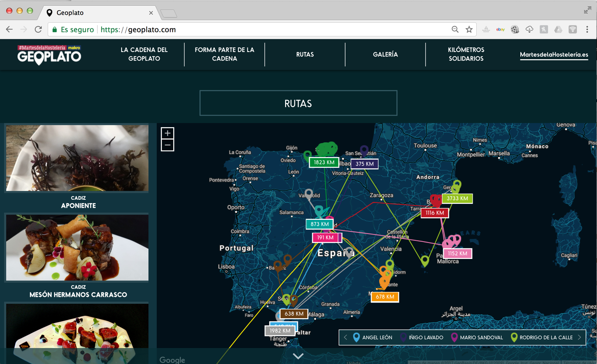Screen dimensions: 597x364
Task: Click the 191 KM pink label
Action: [325, 238]
